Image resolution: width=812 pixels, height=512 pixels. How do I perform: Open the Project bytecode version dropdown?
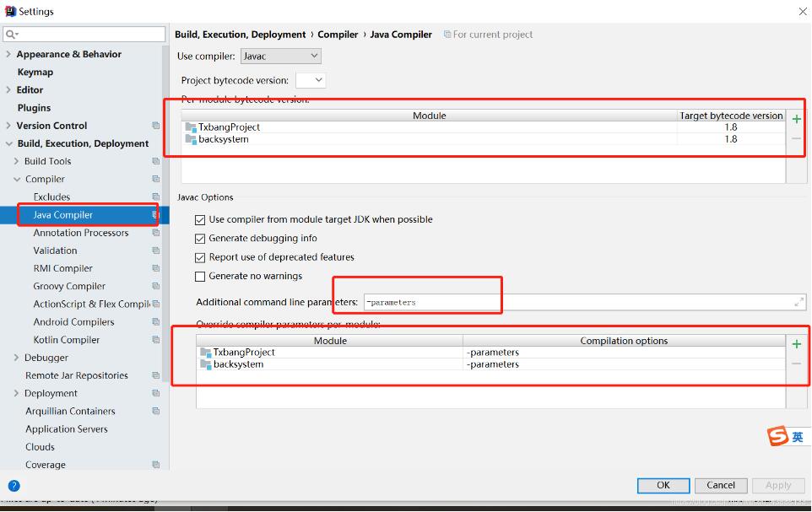(x=311, y=80)
